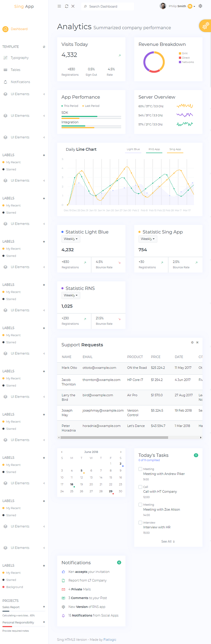This screenshot has height=644, width=211.
Task: Tick the Interview with HR checkbox
Action: (x=140, y=522)
